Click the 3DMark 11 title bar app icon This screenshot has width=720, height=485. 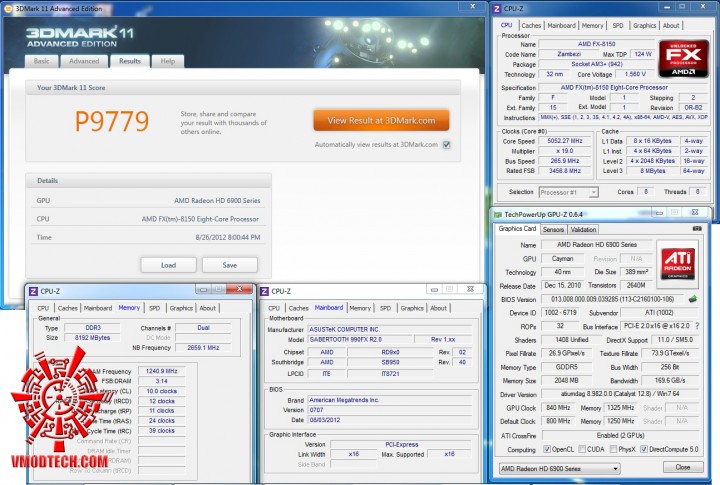(8, 8)
